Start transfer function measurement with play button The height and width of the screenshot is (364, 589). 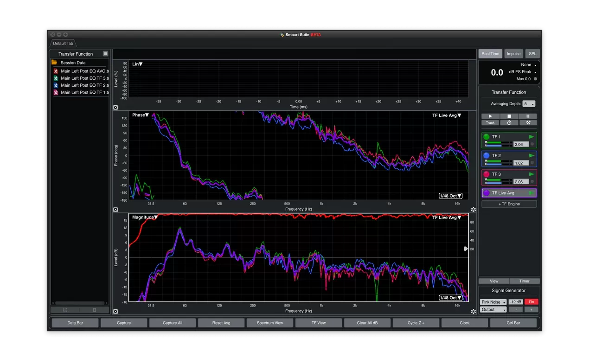pos(490,116)
